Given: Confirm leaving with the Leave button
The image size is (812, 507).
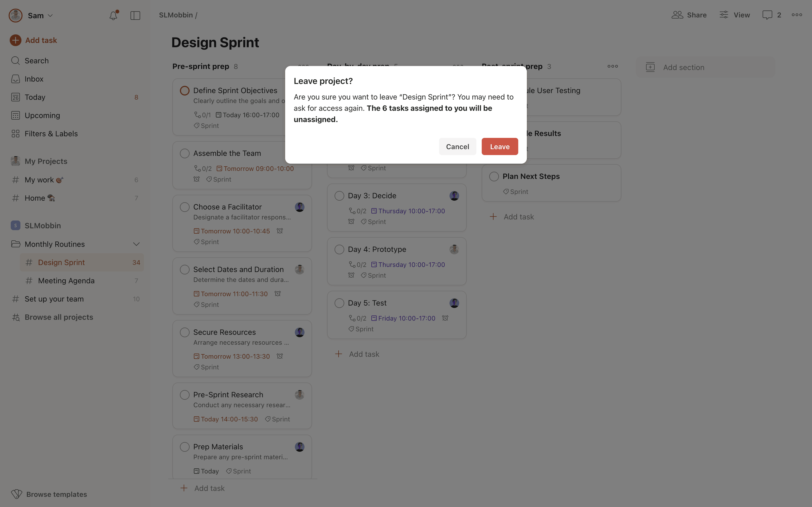Looking at the screenshot, I should pos(500,146).
